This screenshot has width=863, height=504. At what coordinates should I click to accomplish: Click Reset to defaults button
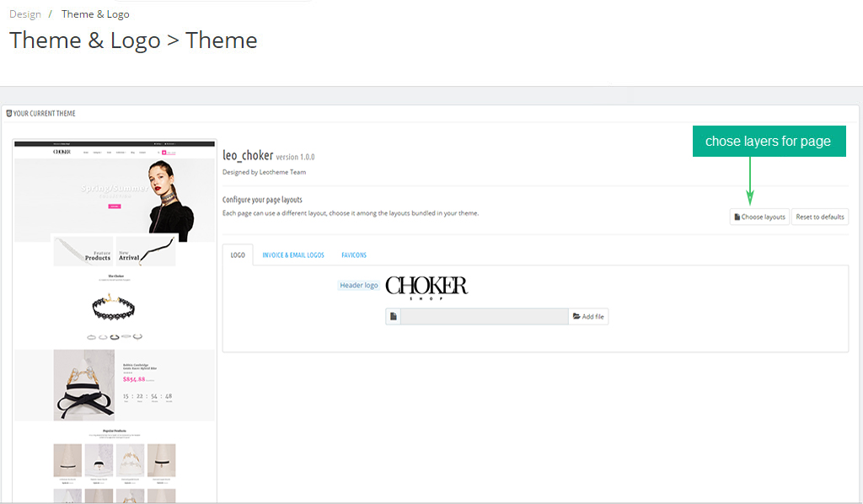(820, 217)
